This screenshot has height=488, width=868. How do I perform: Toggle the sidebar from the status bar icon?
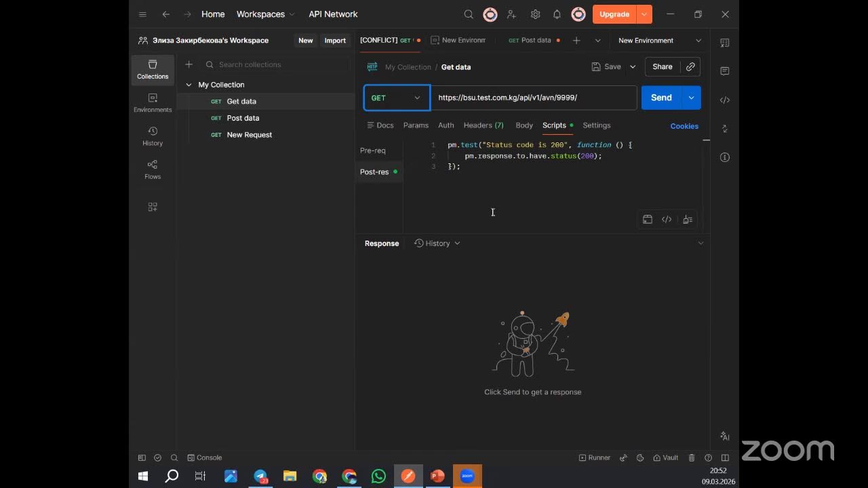pos(142,457)
